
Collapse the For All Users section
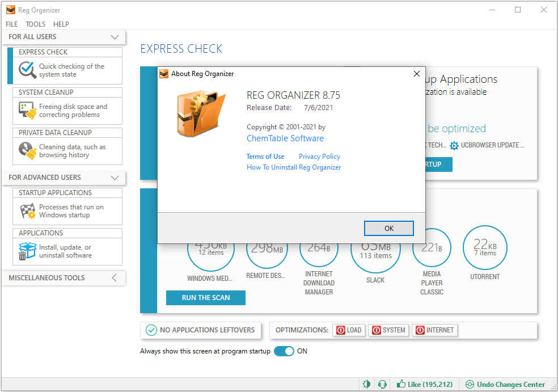click(x=115, y=37)
